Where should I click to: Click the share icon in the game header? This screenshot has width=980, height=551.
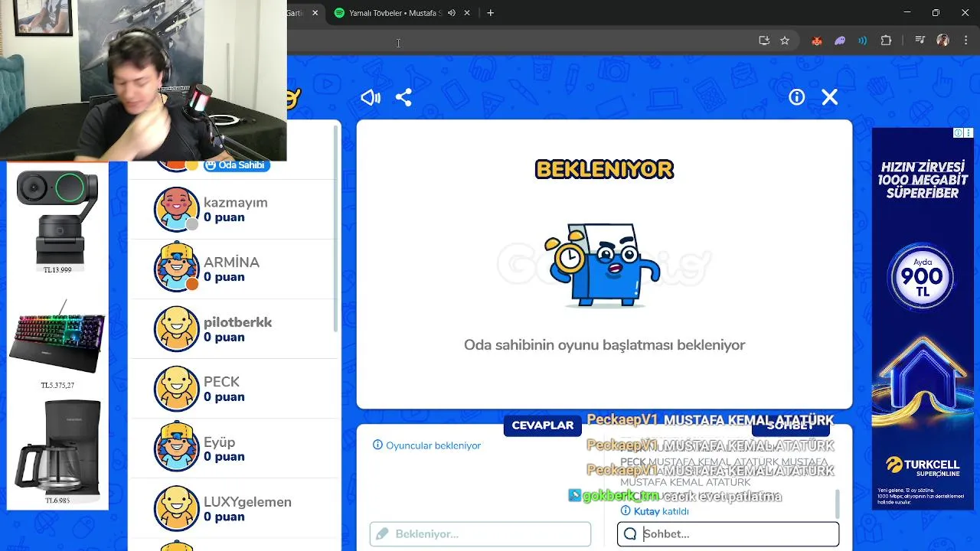point(403,97)
